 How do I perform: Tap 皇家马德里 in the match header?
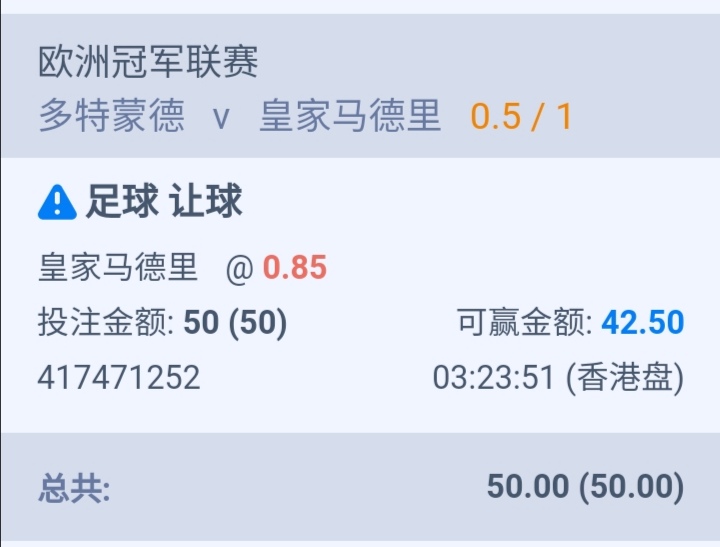click(350, 117)
